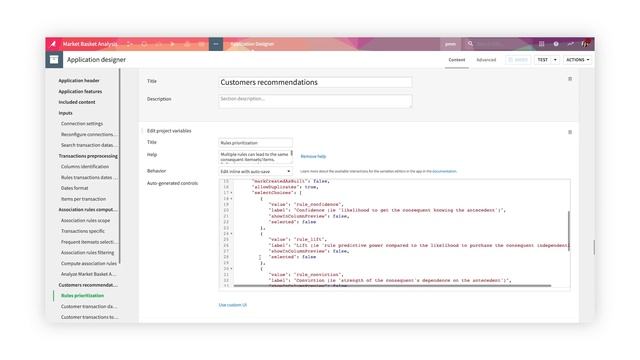The image size is (640, 360).
Task: Select Application header in sidebar
Action: tap(79, 80)
